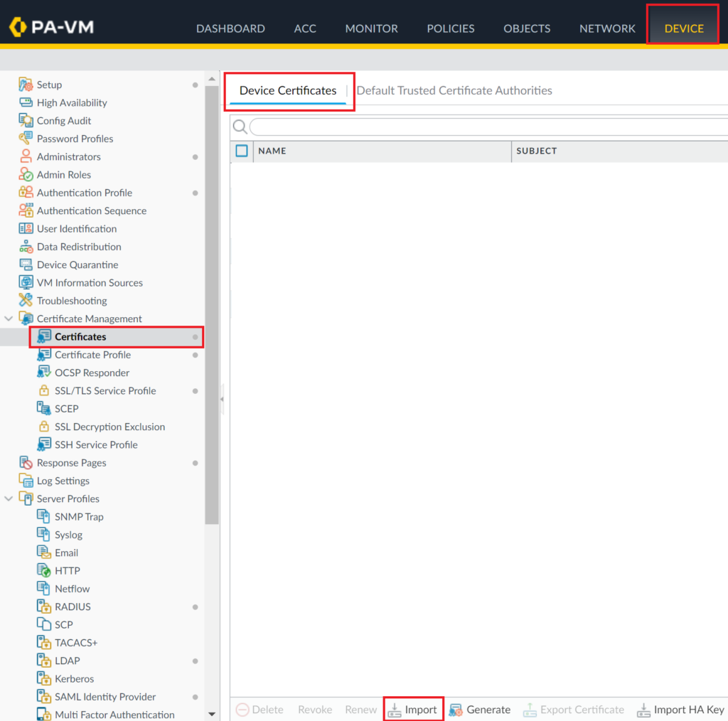Select all certificates with header checkbox
This screenshot has width=728, height=721.
click(x=242, y=151)
